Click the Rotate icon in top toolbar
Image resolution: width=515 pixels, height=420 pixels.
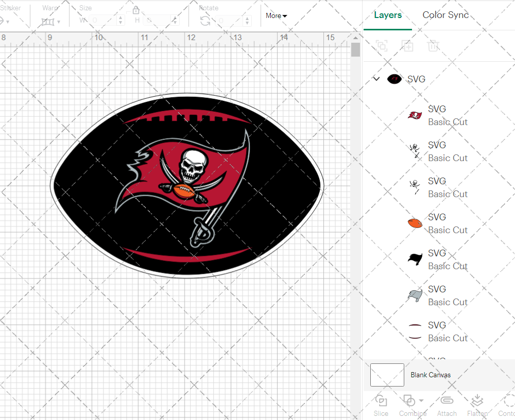pyautogui.click(x=205, y=21)
